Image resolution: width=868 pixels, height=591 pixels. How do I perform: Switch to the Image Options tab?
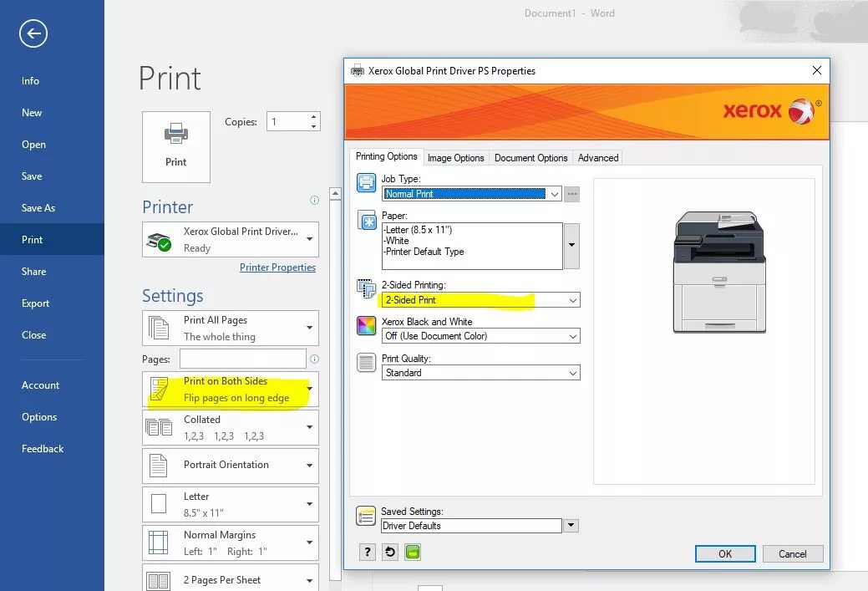click(x=455, y=158)
